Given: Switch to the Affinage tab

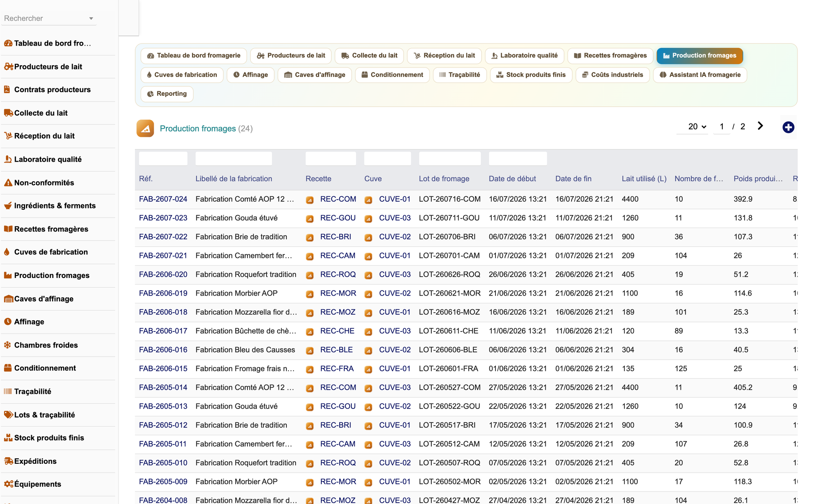Looking at the screenshot, I should 250,75.
